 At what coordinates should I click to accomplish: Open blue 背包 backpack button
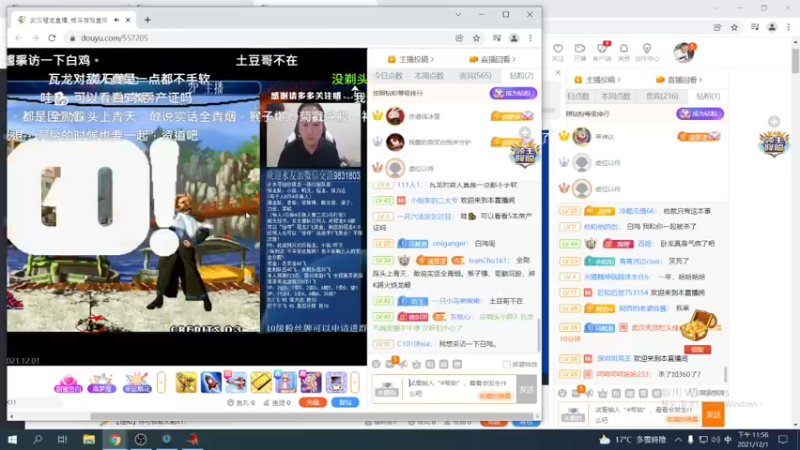(345, 403)
